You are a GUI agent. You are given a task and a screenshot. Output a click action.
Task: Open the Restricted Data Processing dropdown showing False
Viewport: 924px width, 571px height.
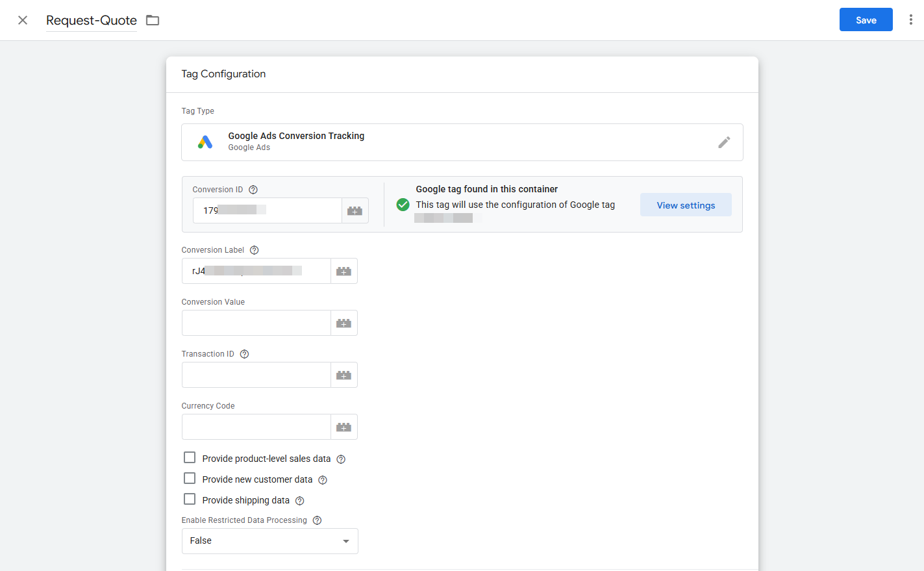click(x=270, y=541)
